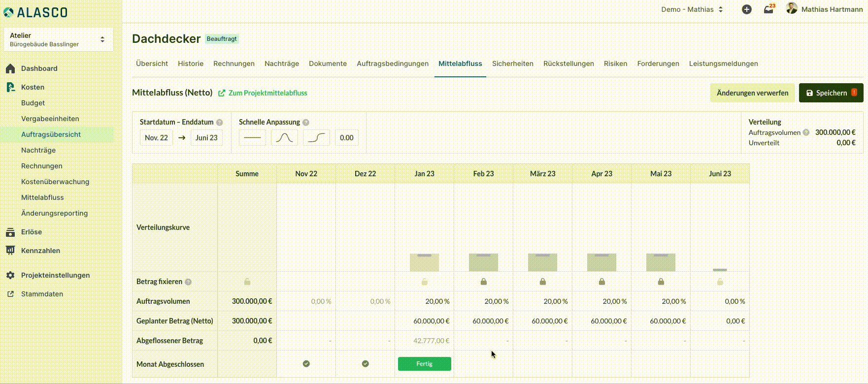Click the Beauftragt status badge
Screen dimensions: 868x384
[x=222, y=39]
